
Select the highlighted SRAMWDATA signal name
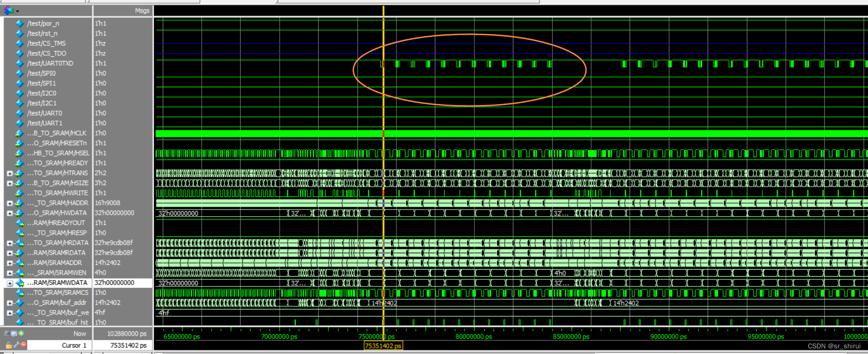57,283
